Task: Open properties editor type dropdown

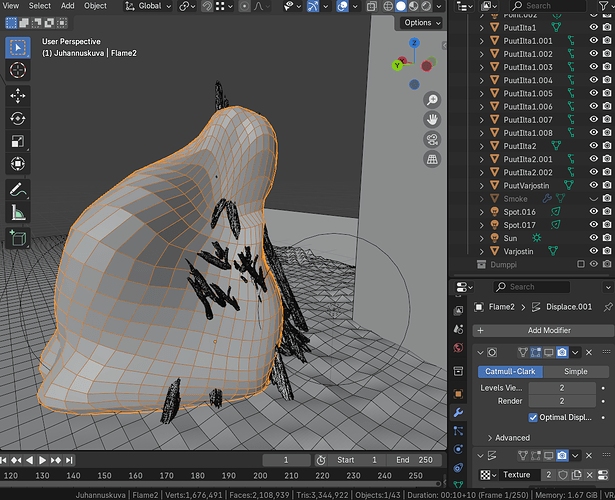Action: tap(464, 287)
